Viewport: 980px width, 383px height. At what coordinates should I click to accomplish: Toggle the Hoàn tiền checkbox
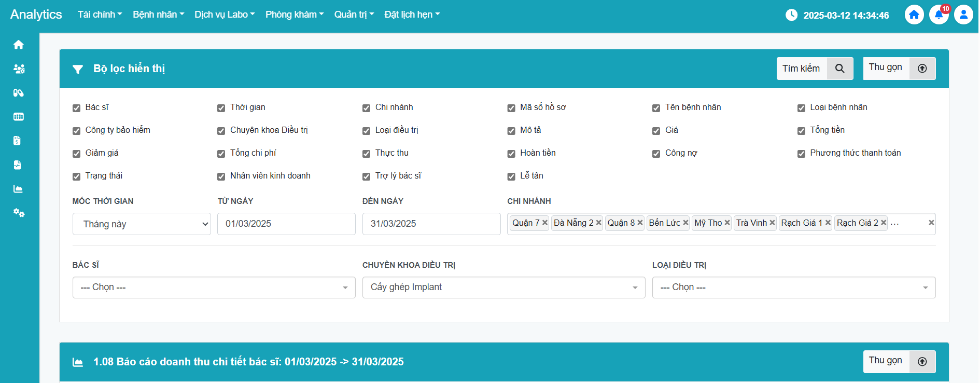coord(511,154)
